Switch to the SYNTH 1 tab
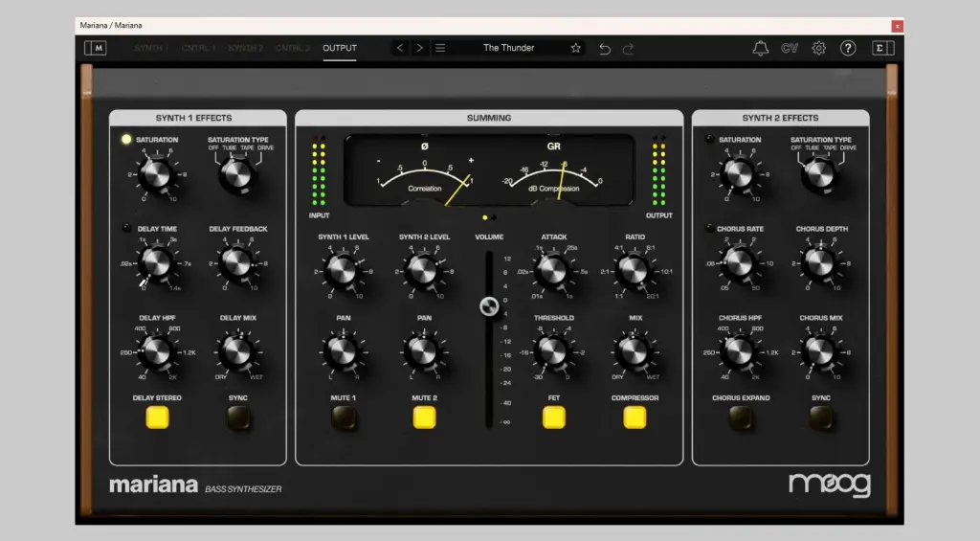The height and width of the screenshot is (541, 980). click(150, 48)
